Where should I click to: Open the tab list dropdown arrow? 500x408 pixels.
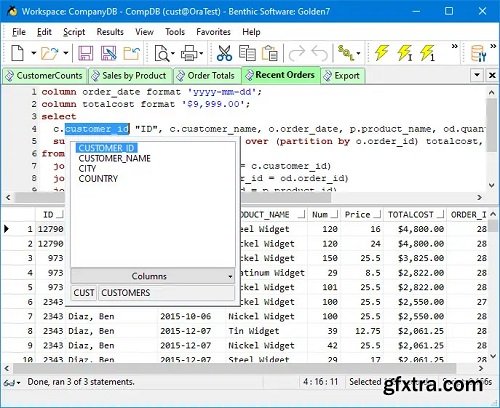(477, 75)
